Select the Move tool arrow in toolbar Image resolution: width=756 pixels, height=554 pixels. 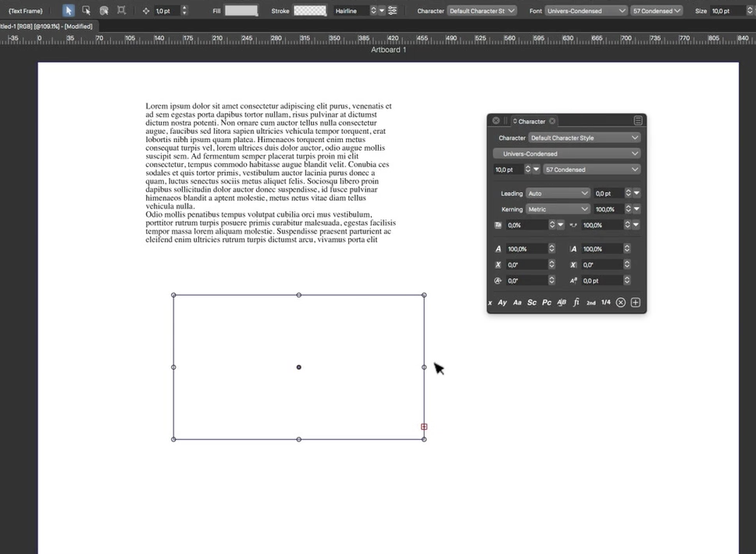click(x=69, y=11)
